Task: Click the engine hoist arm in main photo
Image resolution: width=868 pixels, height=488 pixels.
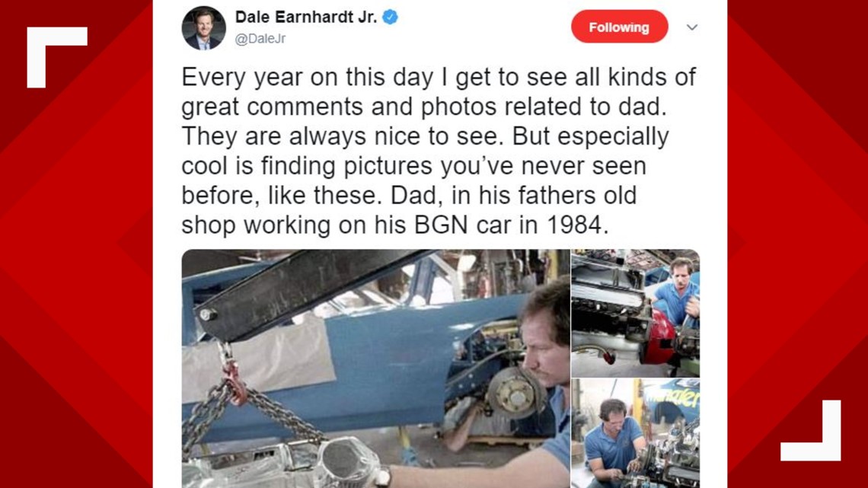Action: [x=310, y=293]
